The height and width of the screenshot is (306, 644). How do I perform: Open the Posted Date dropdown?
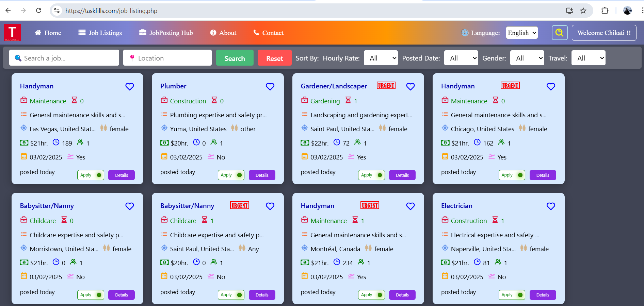click(x=461, y=58)
